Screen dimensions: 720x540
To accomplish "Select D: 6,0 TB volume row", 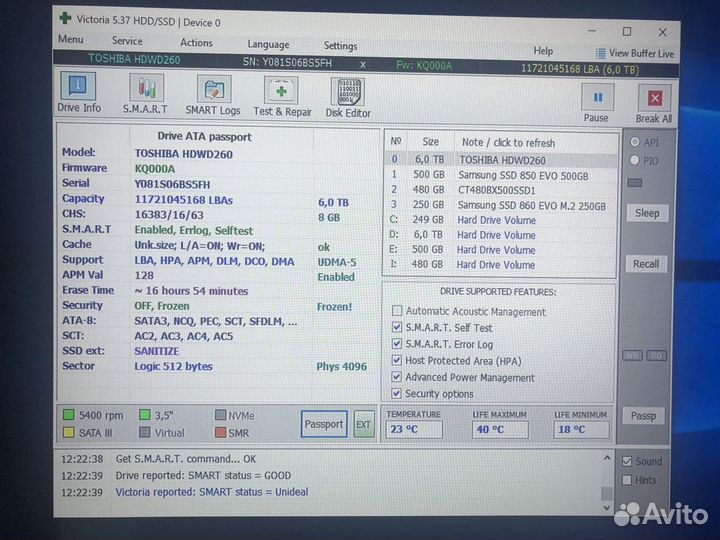I will [x=501, y=235].
